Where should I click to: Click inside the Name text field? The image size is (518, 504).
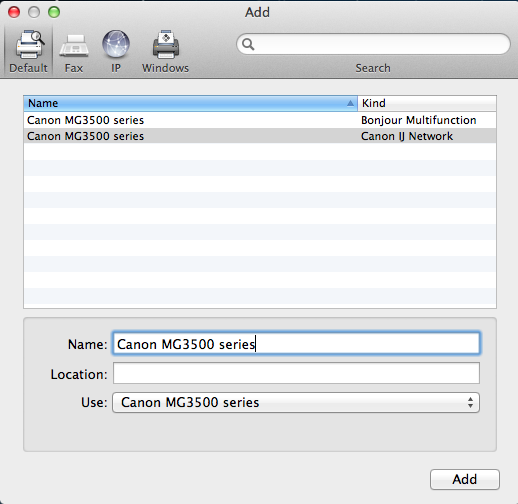296,343
